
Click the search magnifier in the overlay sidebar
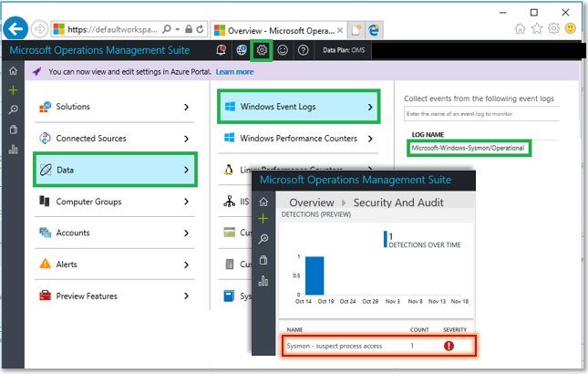coord(263,239)
